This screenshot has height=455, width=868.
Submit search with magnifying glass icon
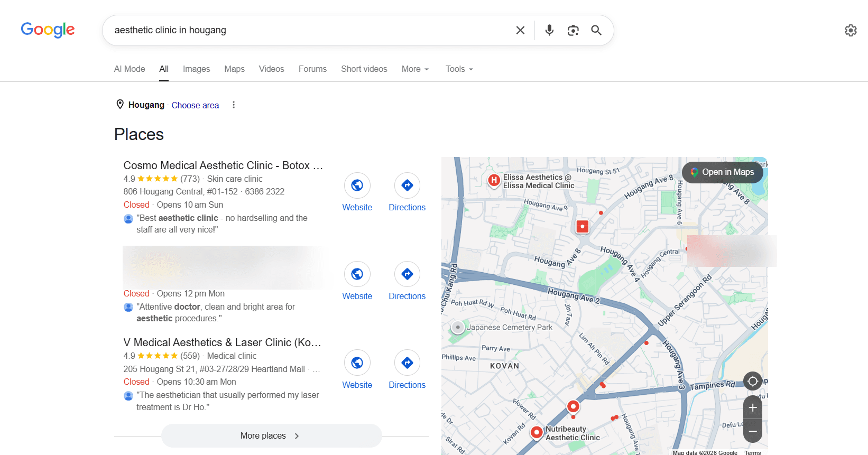click(596, 30)
